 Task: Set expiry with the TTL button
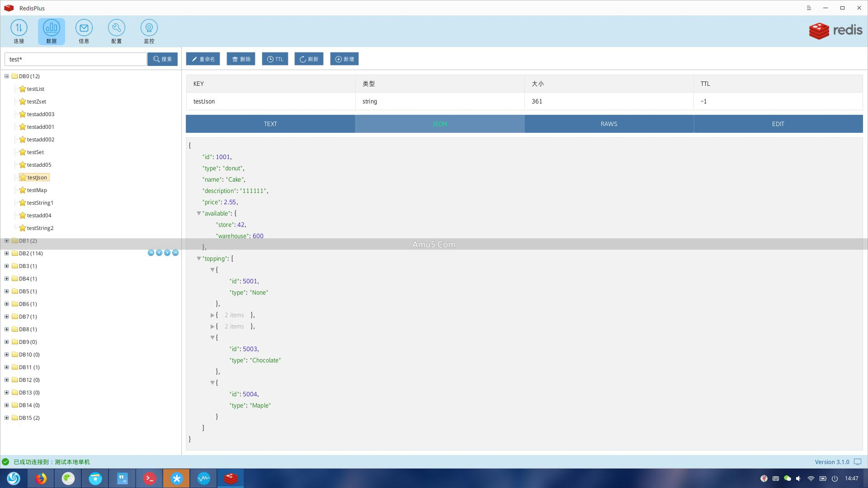tap(275, 59)
